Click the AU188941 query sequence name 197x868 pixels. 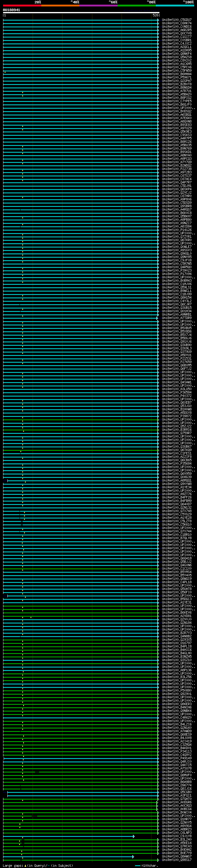[x=11, y=10]
